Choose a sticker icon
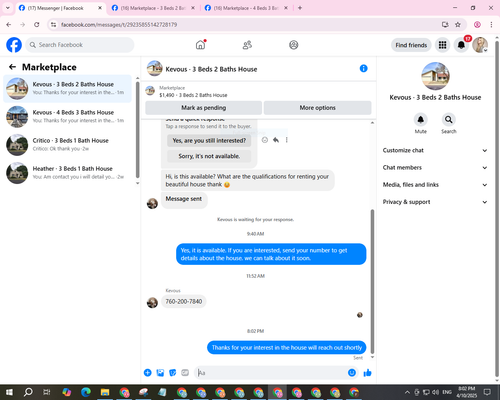Image resolution: width=500 pixels, height=400 pixels. 173,373
